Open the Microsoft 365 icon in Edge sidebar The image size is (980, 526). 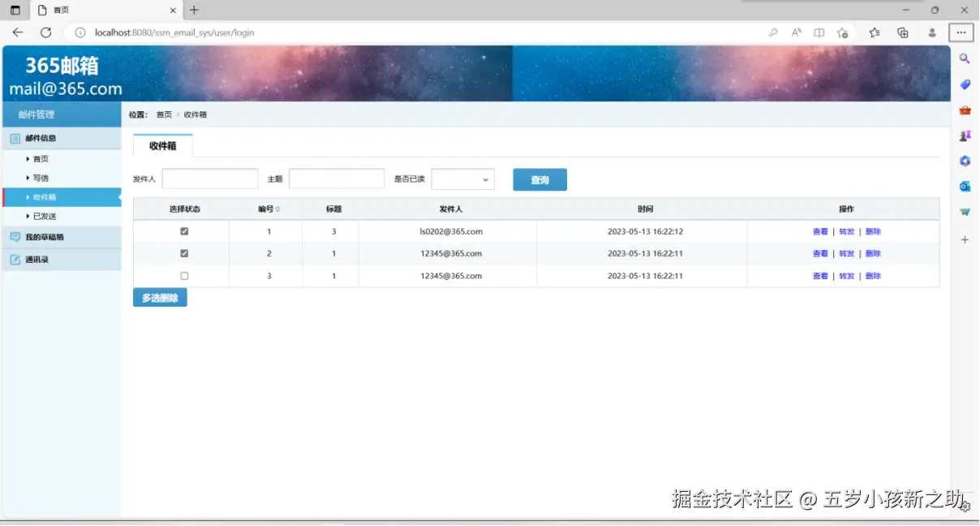[964, 161]
